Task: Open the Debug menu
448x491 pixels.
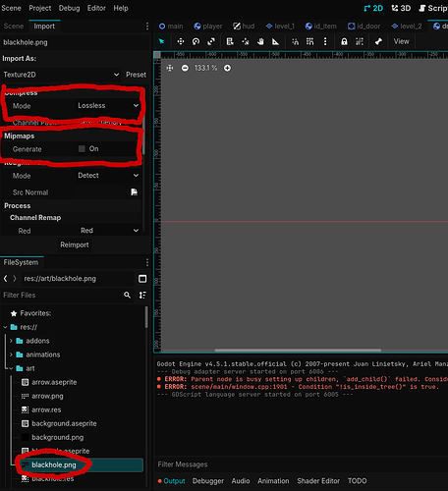Action: click(69, 8)
